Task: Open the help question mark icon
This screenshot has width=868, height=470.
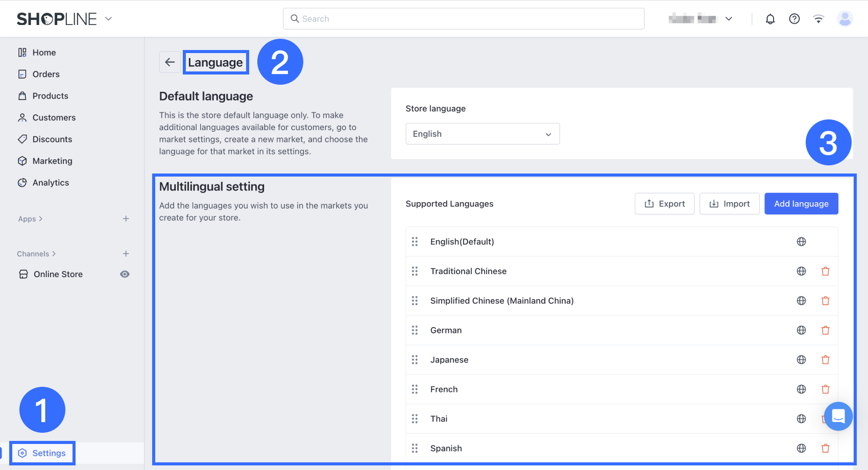Action: coord(794,19)
